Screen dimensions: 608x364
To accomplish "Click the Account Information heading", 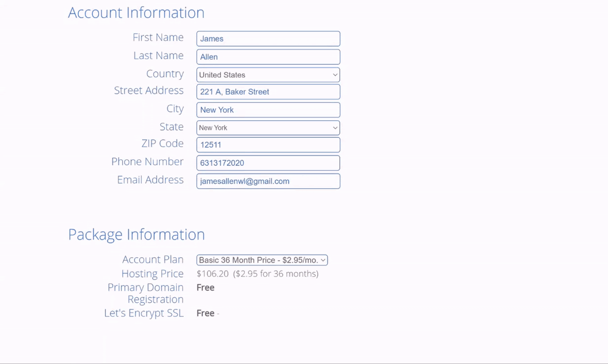I will [136, 13].
